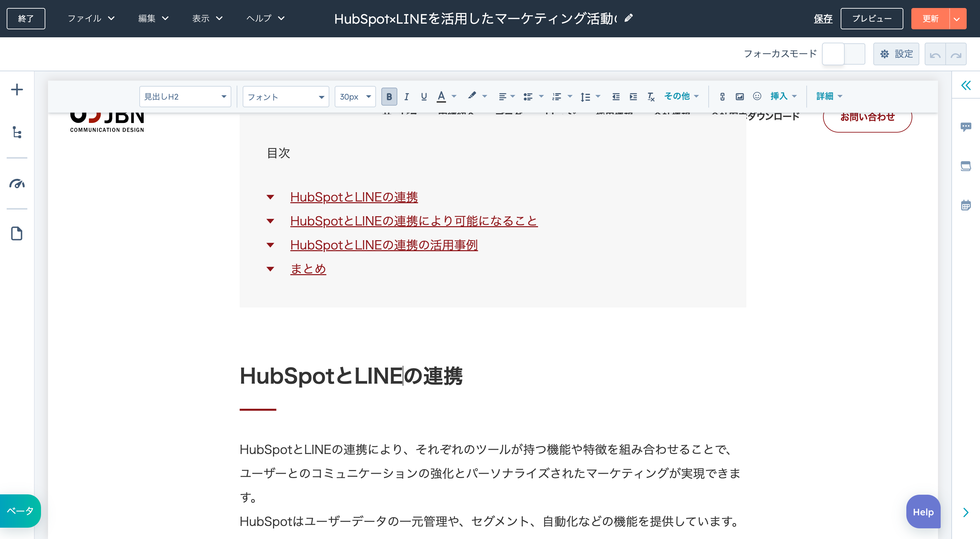Click the ベータ badge
Image resolution: width=980 pixels, height=539 pixels.
point(20,511)
